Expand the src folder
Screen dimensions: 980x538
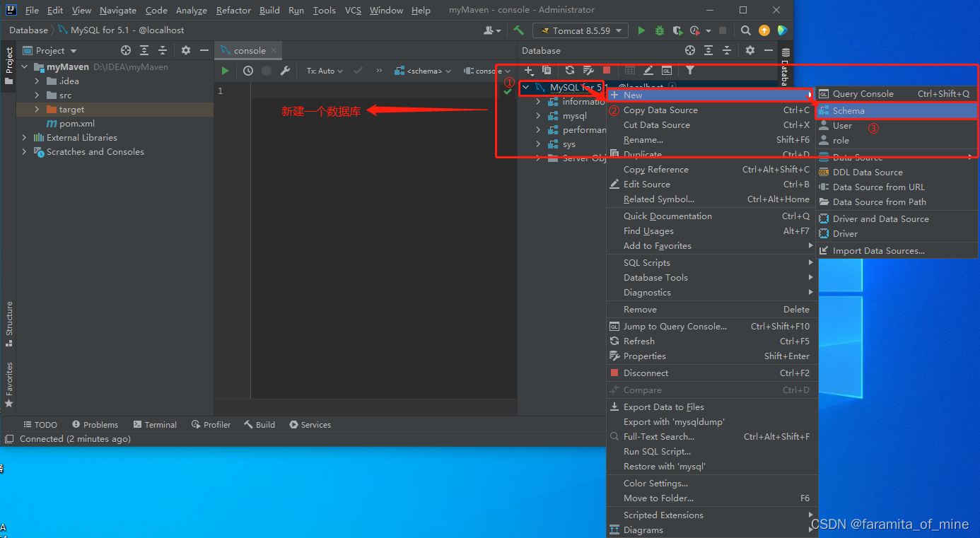pyautogui.click(x=37, y=95)
